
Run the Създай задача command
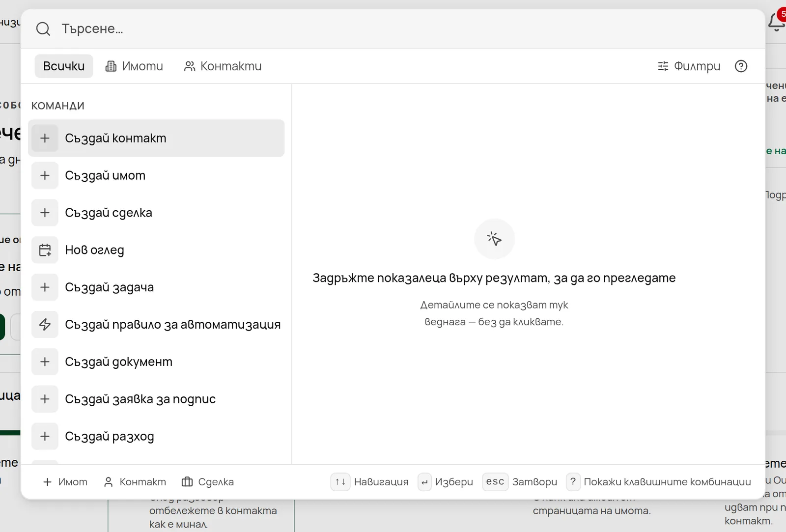tap(156, 287)
